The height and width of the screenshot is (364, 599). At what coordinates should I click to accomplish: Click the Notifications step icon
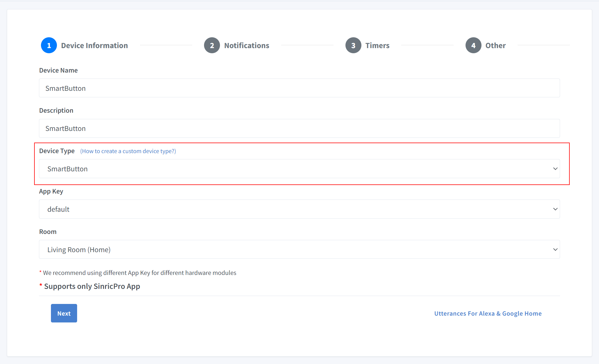(211, 45)
